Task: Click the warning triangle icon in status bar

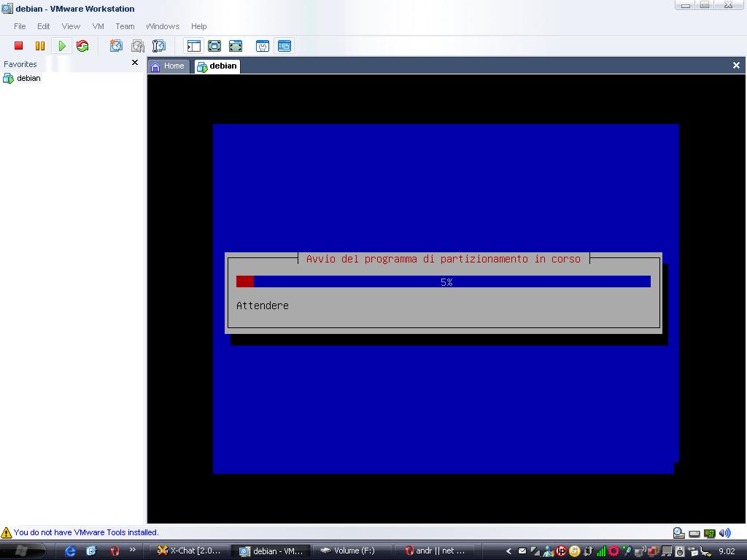Action: (x=6, y=532)
